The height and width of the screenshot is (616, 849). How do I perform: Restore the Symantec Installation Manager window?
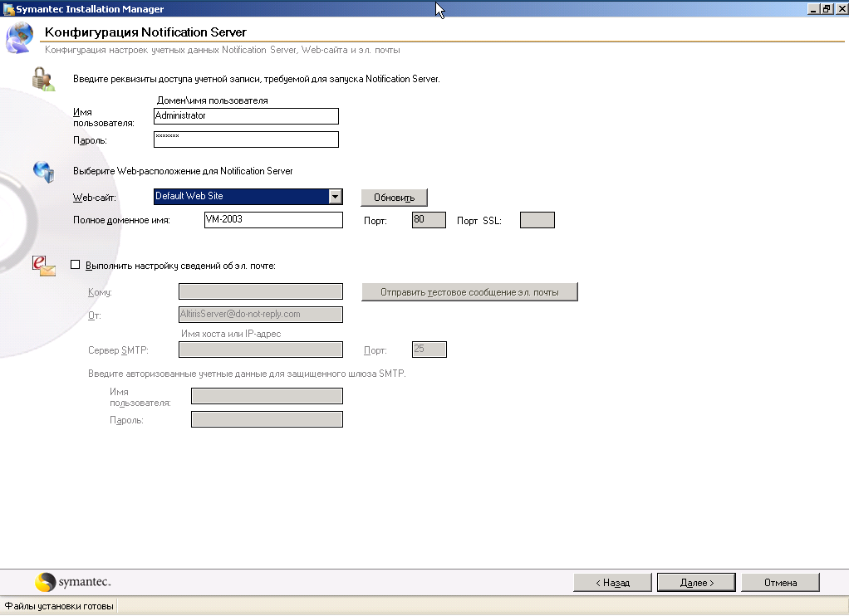[x=827, y=8]
